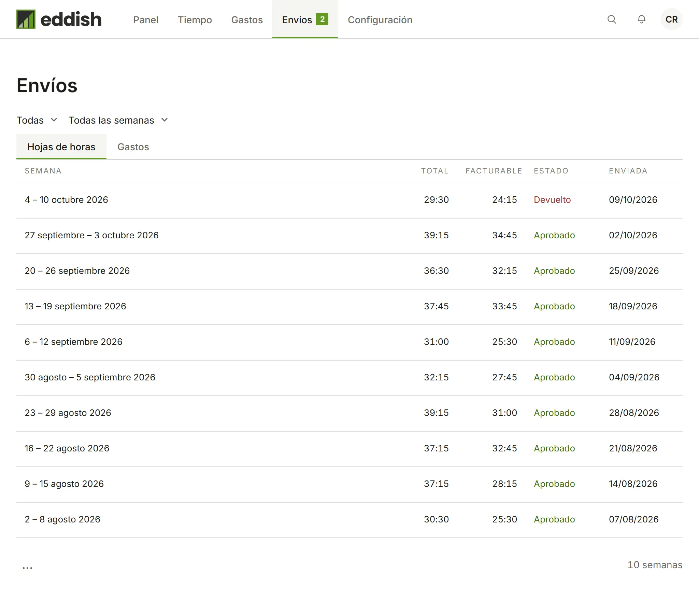Click sent date 25/09/2026
The width and height of the screenshot is (699, 616).
634,271
